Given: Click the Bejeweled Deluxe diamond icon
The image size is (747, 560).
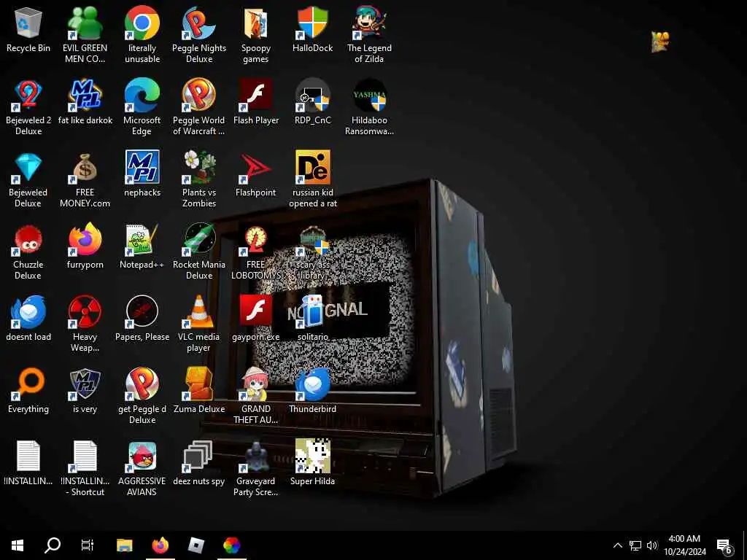Looking at the screenshot, I should point(28,168).
